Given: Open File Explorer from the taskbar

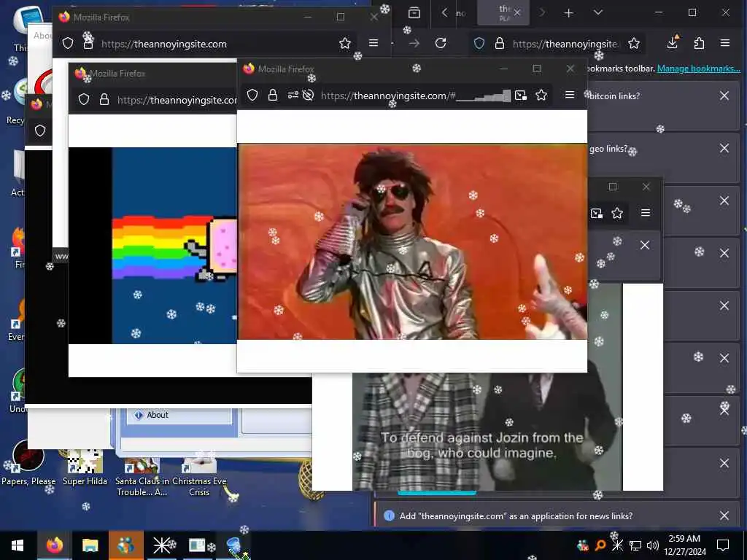Looking at the screenshot, I should [x=90, y=545].
